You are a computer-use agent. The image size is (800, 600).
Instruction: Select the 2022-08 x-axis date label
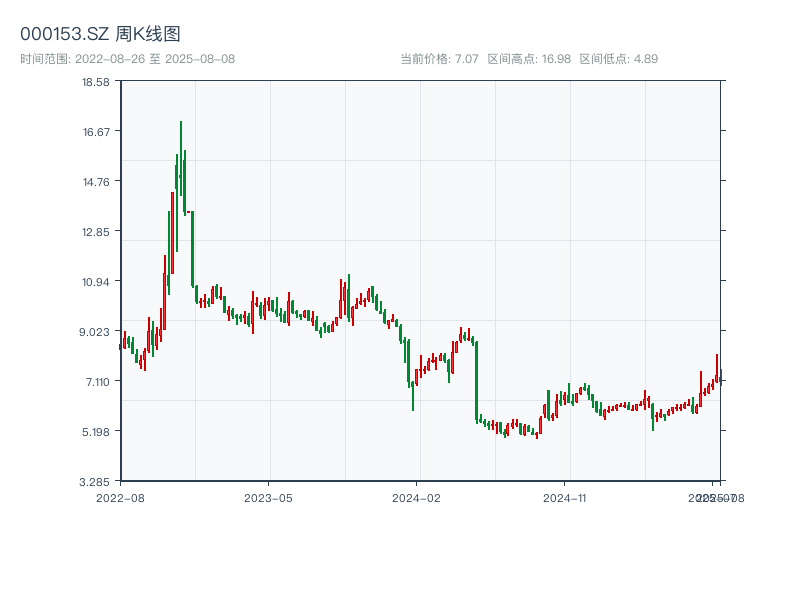coord(120,497)
